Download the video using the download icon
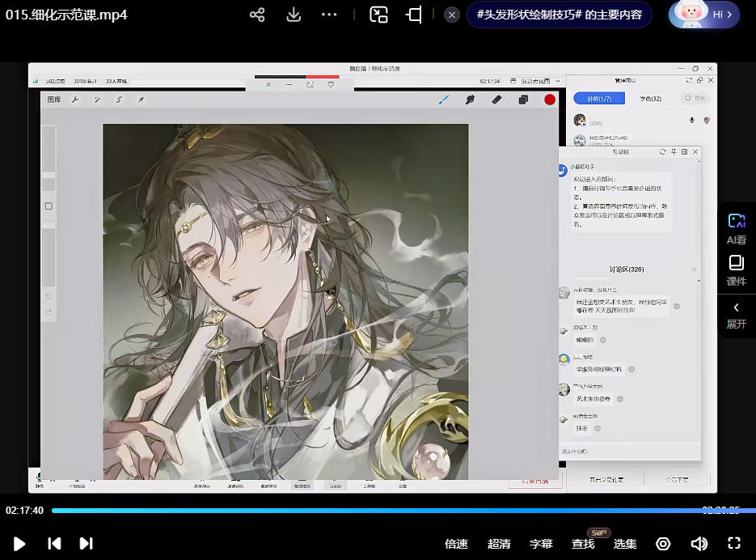Screen dimensions: 756x560 (x=294, y=15)
